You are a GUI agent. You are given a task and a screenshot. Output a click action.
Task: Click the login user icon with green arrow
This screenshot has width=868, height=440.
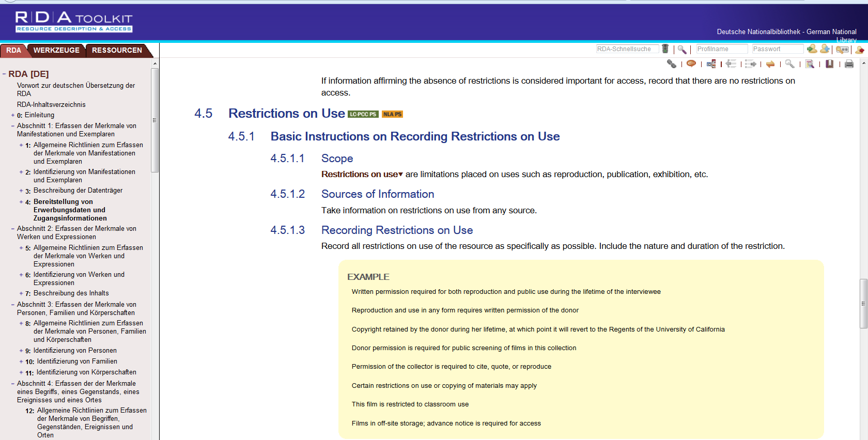point(812,49)
